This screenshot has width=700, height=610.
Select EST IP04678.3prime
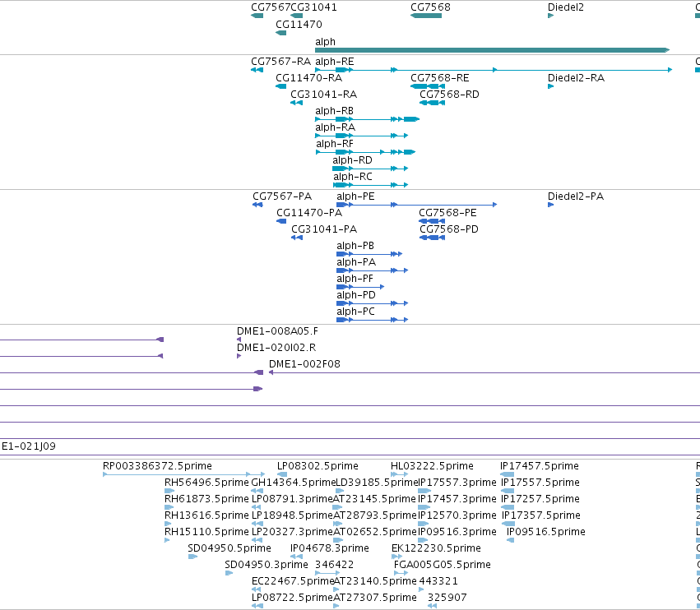296,557
